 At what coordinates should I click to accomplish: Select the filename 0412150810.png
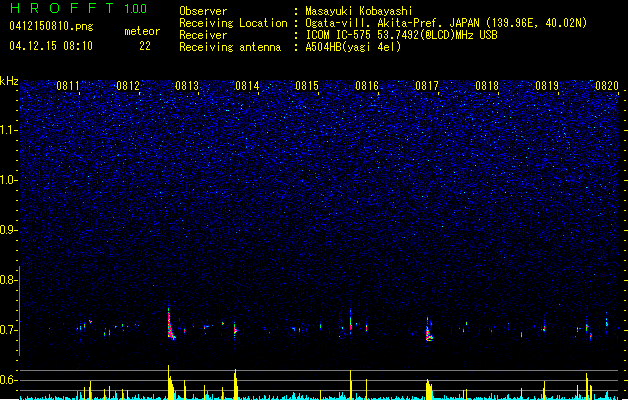click(51, 26)
